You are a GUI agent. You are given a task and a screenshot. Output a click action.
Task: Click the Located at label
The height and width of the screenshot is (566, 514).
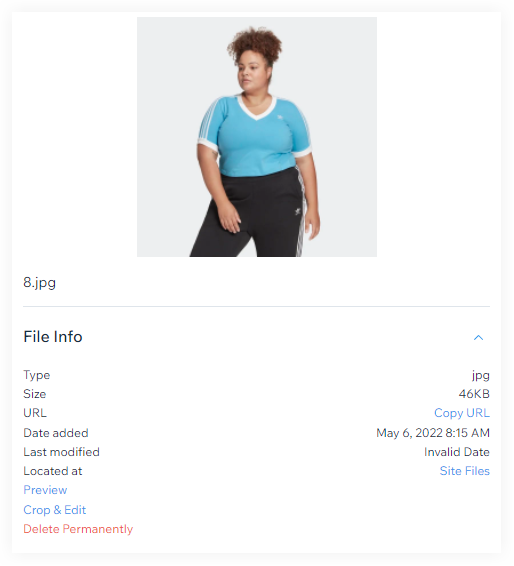click(53, 471)
